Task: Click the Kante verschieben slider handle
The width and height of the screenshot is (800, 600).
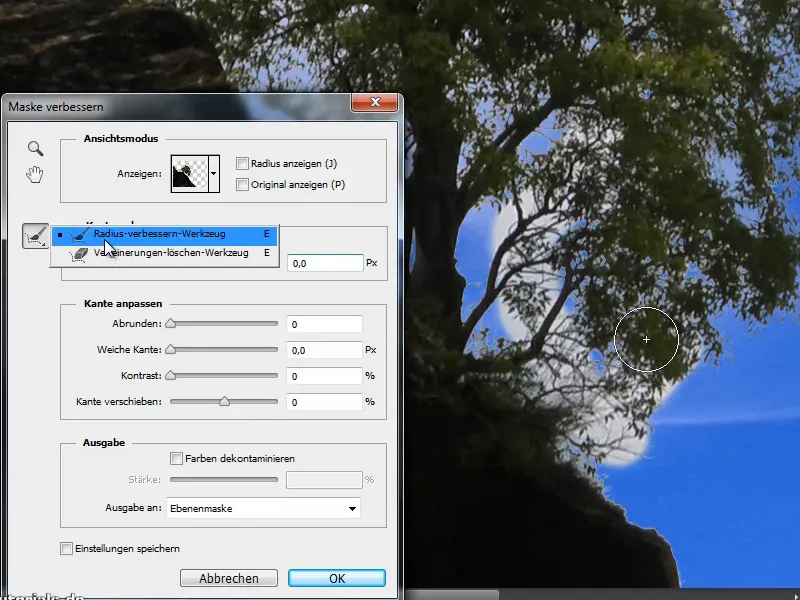Action: tap(224, 402)
